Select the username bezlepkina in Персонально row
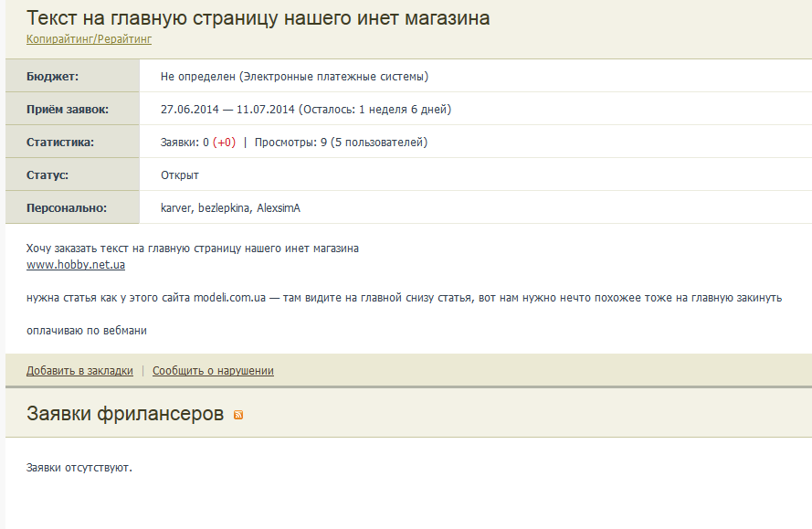 coord(224,208)
